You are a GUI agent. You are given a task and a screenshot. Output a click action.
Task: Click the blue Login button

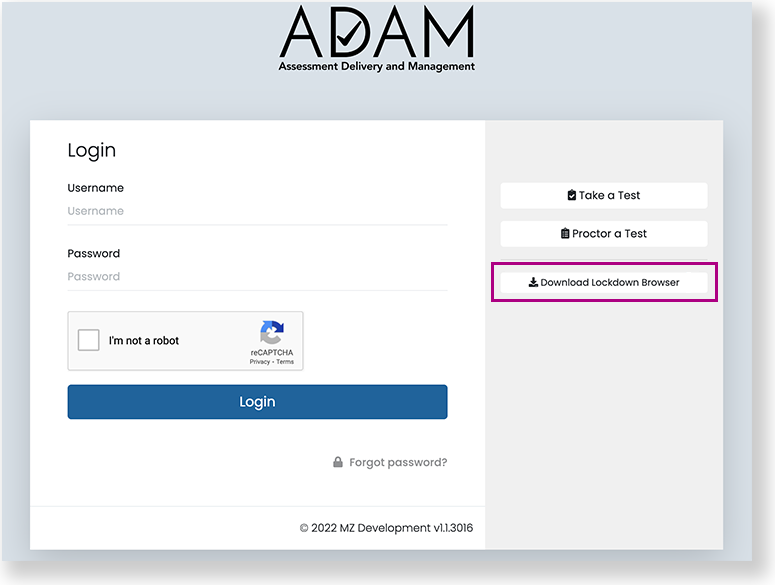coord(257,402)
